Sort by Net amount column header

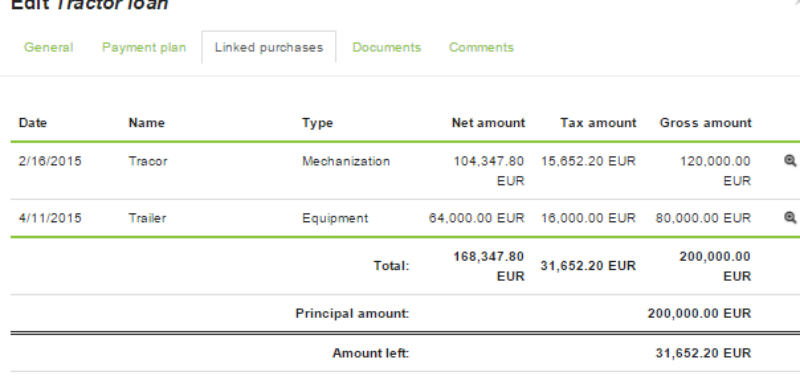click(x=488, y=123)
